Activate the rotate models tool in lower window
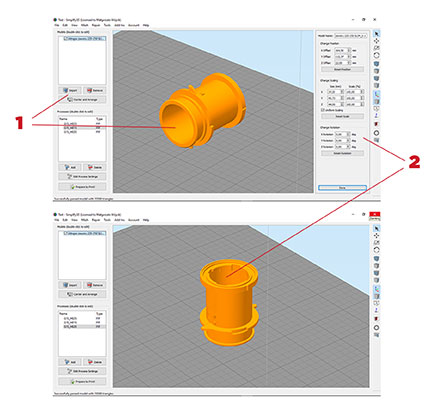The image size is (434, 411). click(376, 250)
